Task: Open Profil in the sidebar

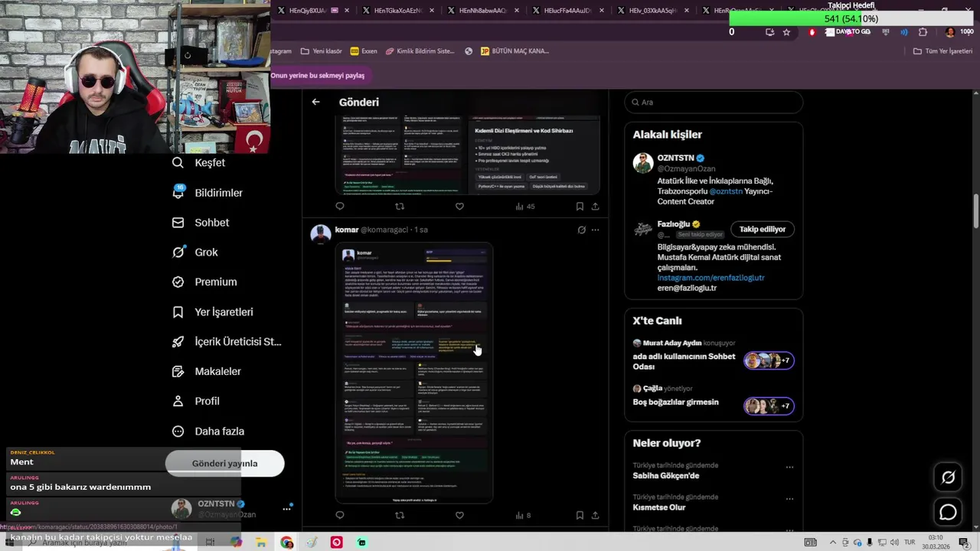Action: coord(196,401)
